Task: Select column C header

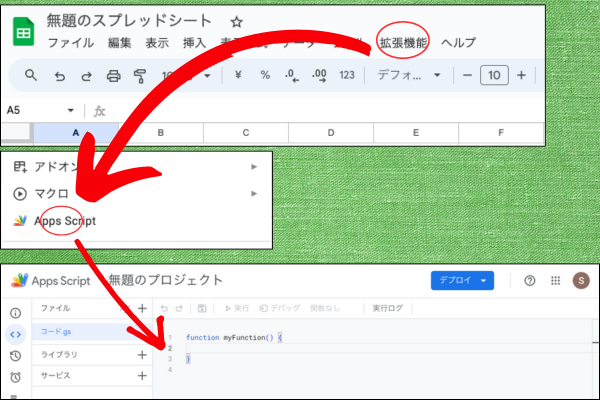Action: pyautogui.click(x=246, y=133)
